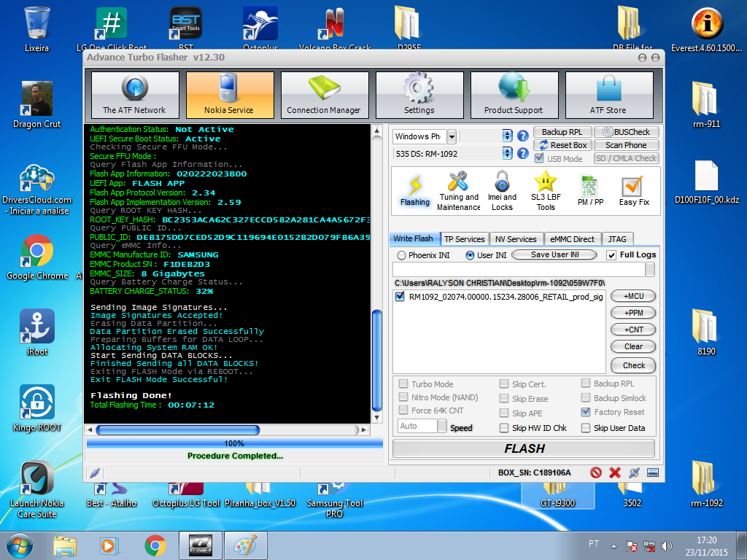Open the Connection Manager section
This screenshot has height=560, width=747.
[x=324, y=95]
